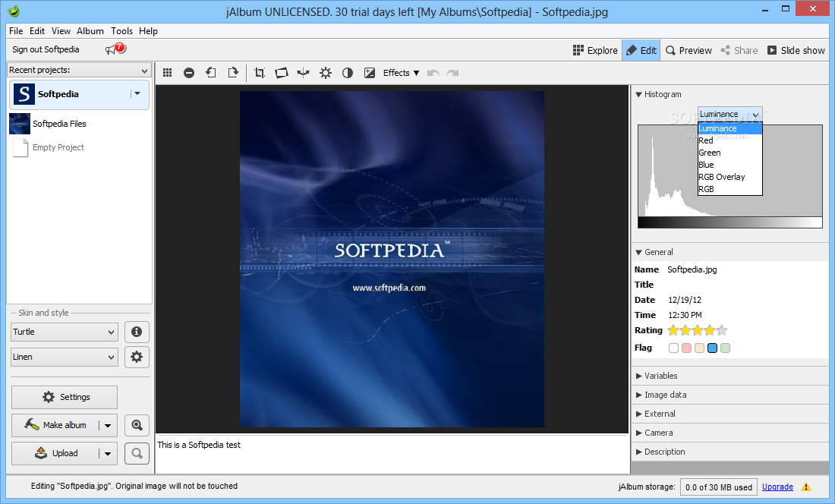
Task: Select the white flag color
Action: click(673, 348)
